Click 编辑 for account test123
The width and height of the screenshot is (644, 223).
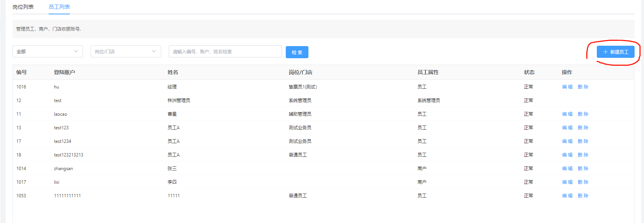pyautogui.click(x=567, y=128)
